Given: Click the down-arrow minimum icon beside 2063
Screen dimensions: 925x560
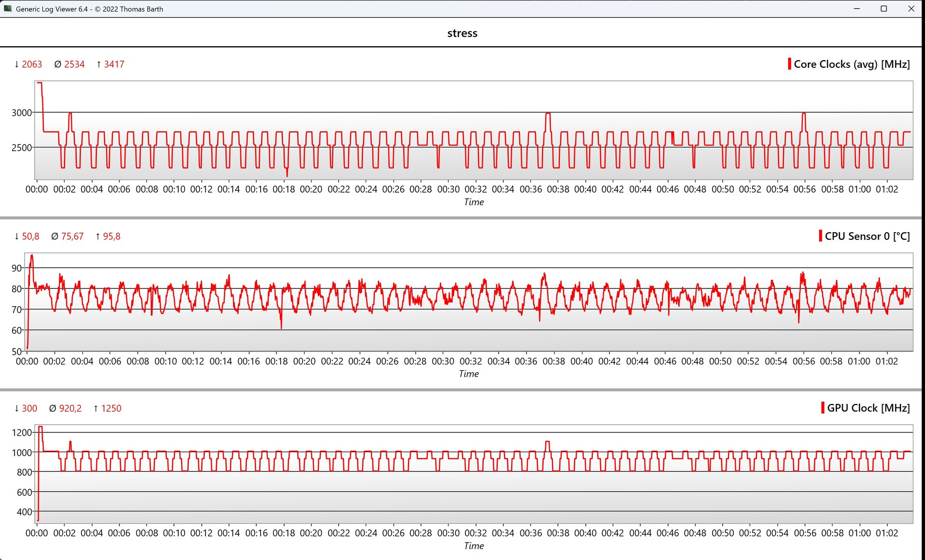Looking at the screenshot, I should [x=17, y=64].
